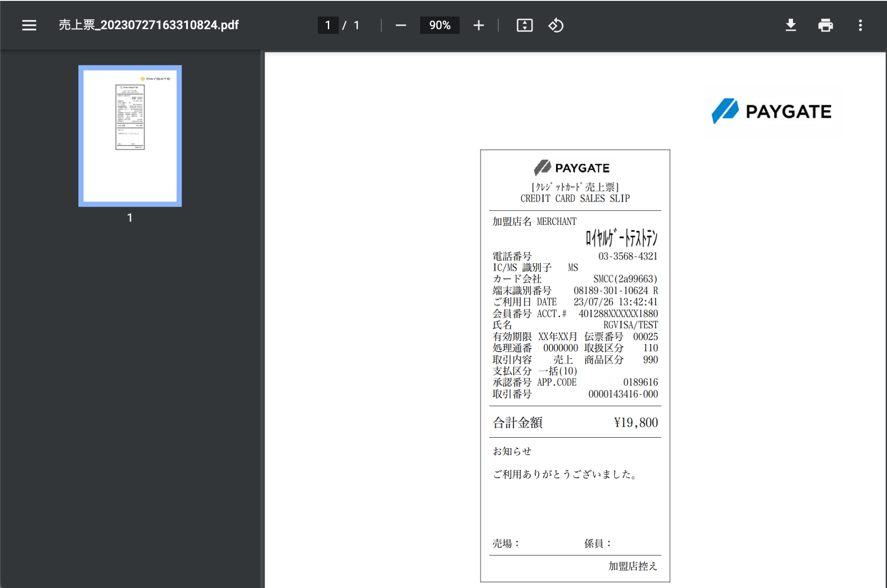Print the sales slip PDF
This screenshot has height=588, width=887.
tap(825, 25)
